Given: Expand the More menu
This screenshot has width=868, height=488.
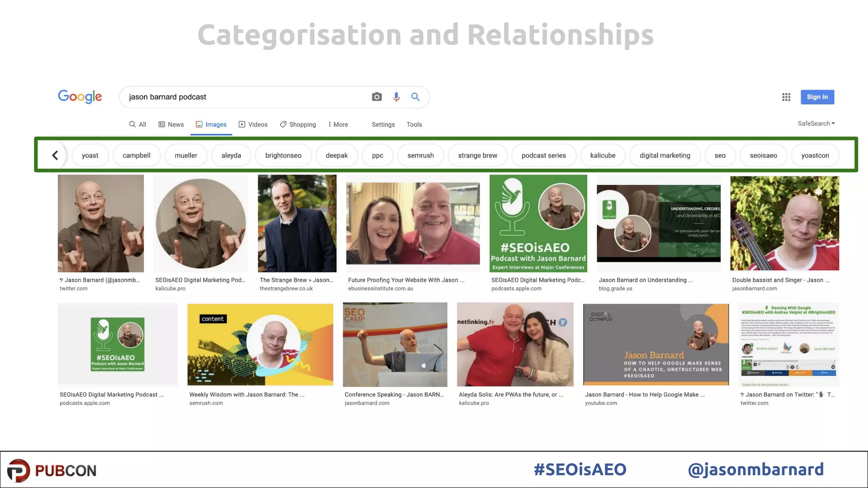Looking at the screenshot, I should coord(338,125).
